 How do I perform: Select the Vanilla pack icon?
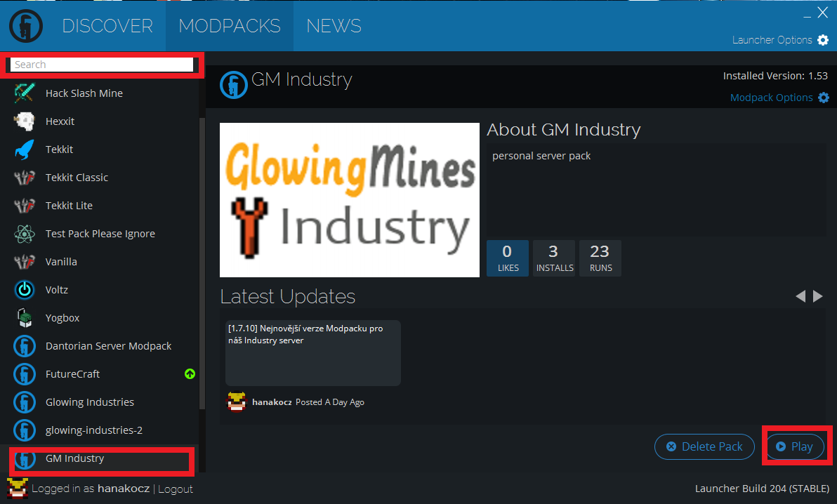[x=24, y=262]
